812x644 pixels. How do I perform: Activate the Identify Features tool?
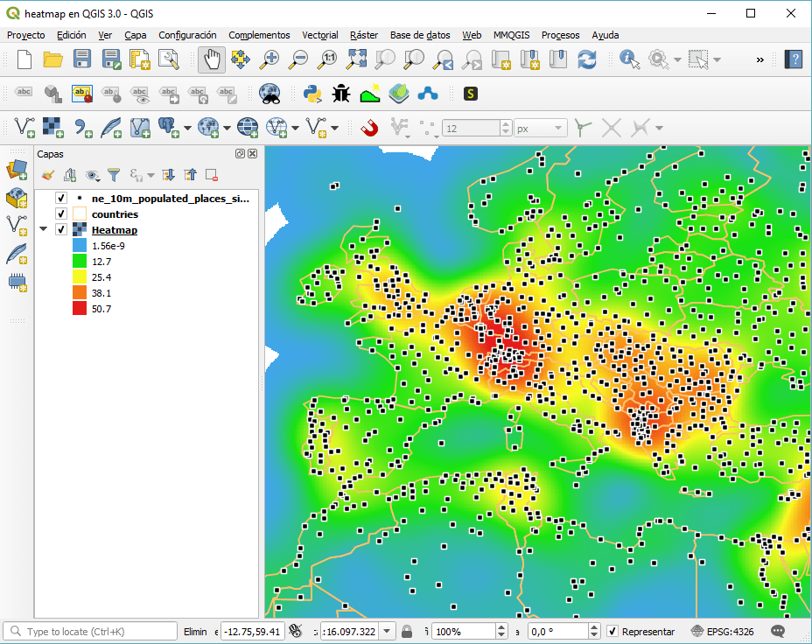[x=628, y=60]
